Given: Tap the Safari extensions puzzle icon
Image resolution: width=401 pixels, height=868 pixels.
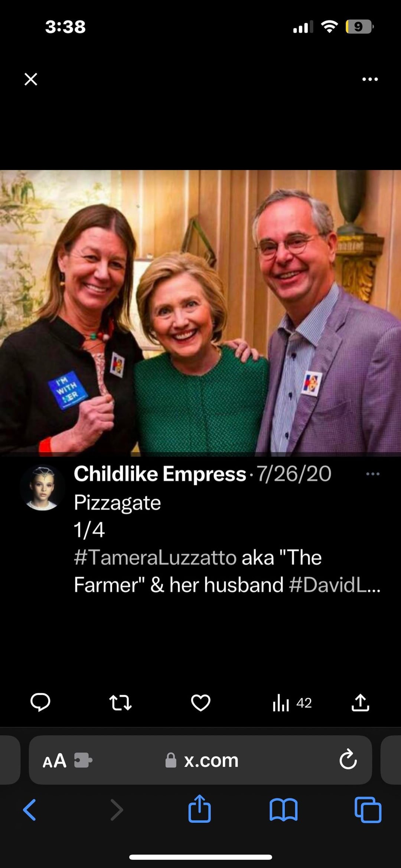Looking at the screenshot, I should (83, 760).
